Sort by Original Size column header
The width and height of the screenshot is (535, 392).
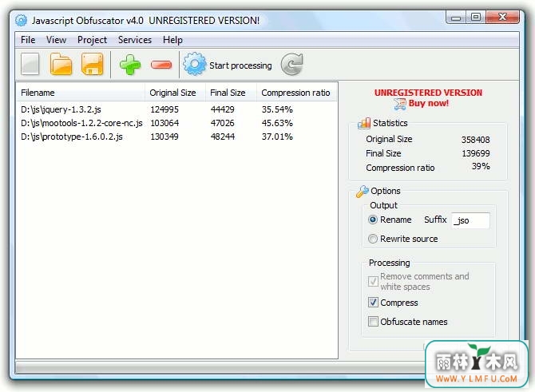[176, 93]
